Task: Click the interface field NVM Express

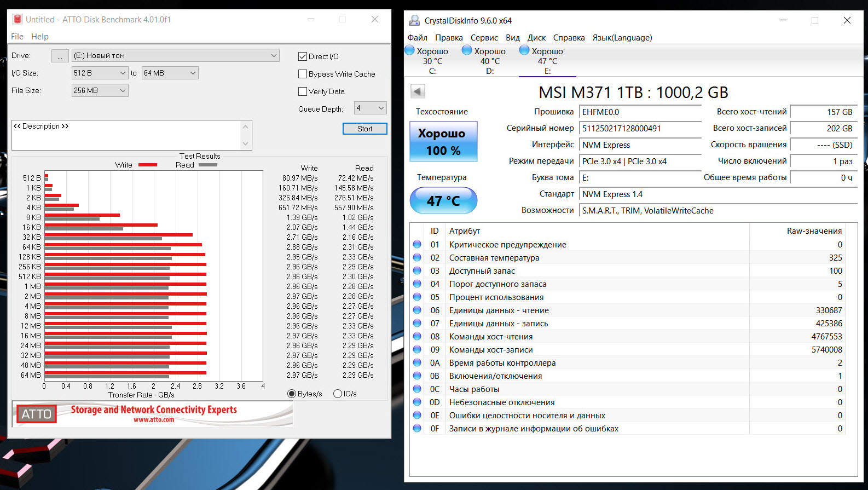Action: point(640,145)
